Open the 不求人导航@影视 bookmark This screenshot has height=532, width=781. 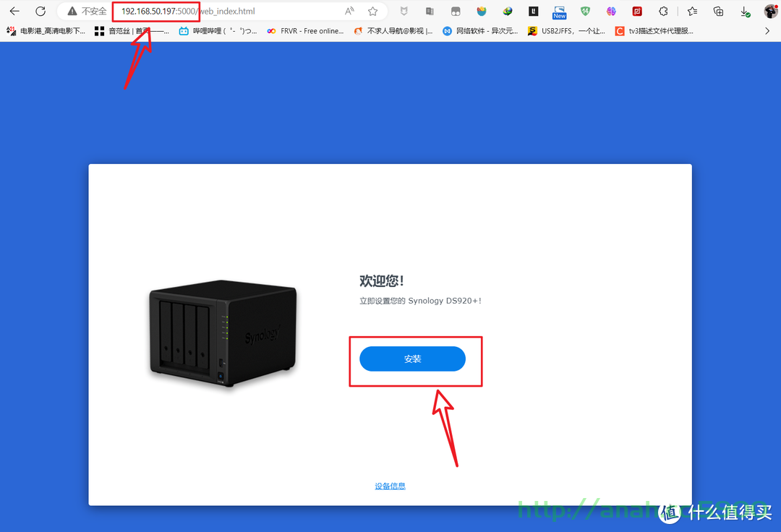(393, 31)
